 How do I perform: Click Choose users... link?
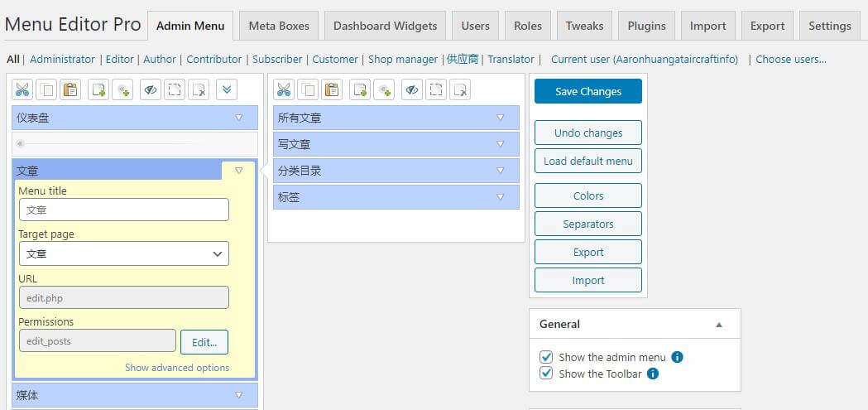coord(791,60)
